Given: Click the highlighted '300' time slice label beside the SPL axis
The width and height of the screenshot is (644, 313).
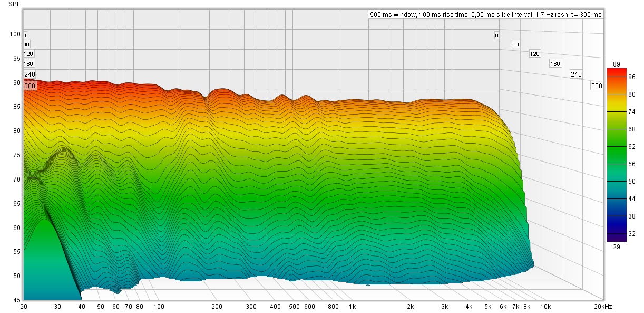Looking at the screenshot, I should tap(30, 86).
